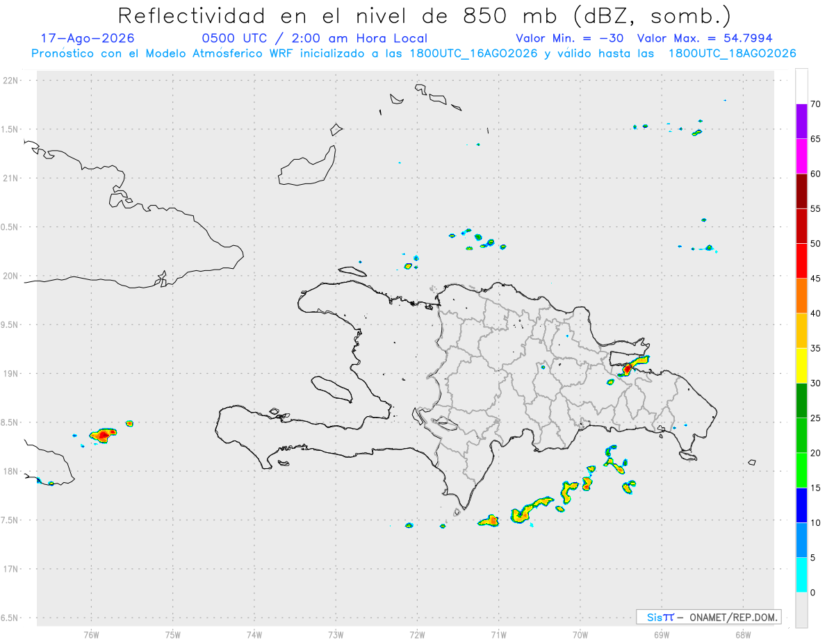Click the purple 65–70 dBZ color swatch

point(801,121)
